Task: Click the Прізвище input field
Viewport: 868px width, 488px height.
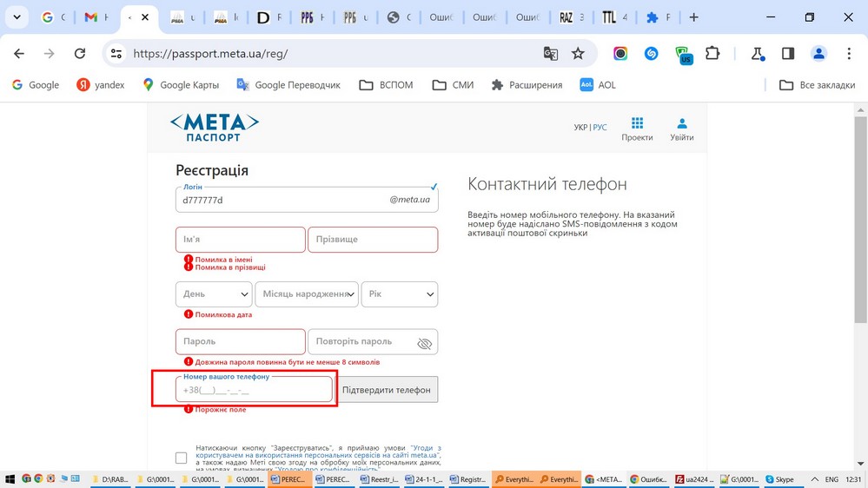Action: (373, 240)
